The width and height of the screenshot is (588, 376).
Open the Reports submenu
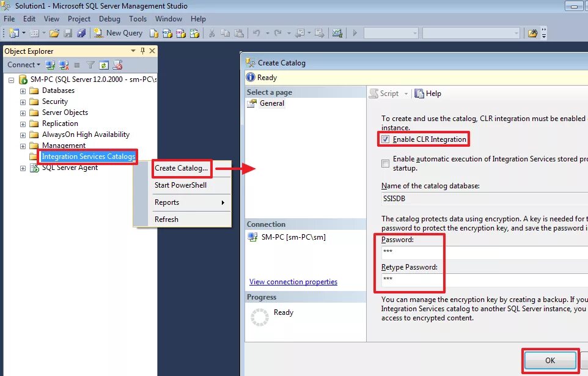pyautogui.click(x=189, y=202)
